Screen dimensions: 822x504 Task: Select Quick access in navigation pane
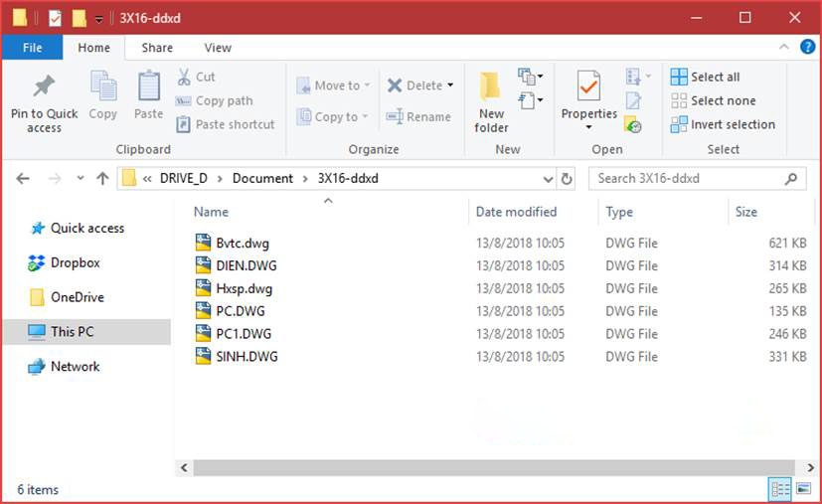pyautogui.click(x=87, y=228)
